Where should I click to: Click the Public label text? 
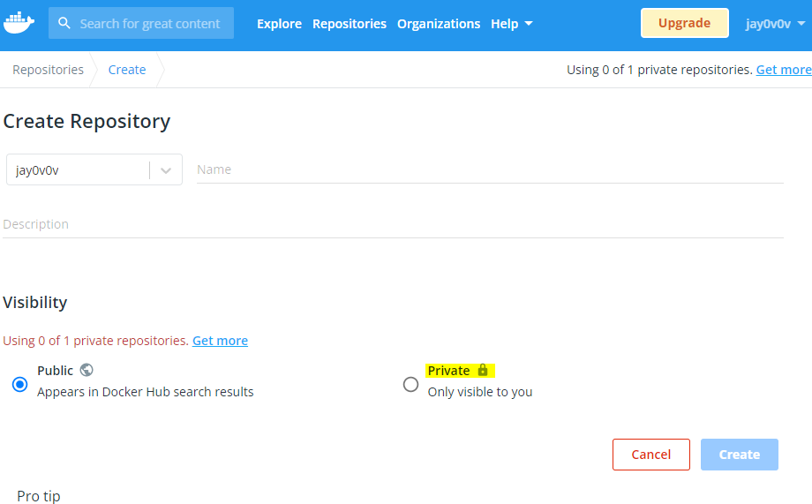[x=55, y=371]
